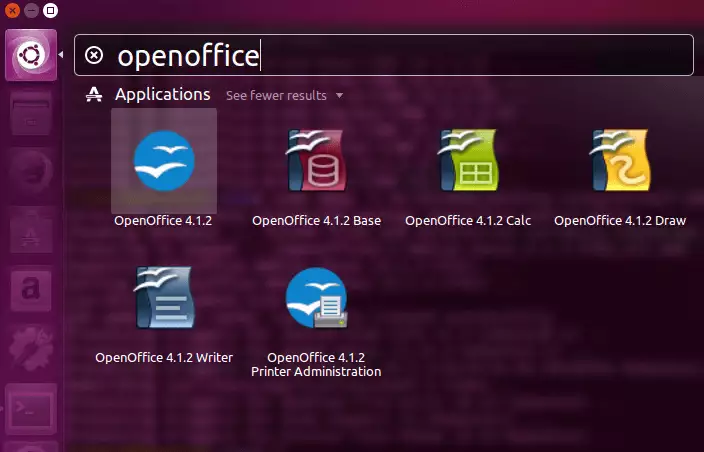Collapse results via See fewer results

pyautogui.click(x=276, y=96)
